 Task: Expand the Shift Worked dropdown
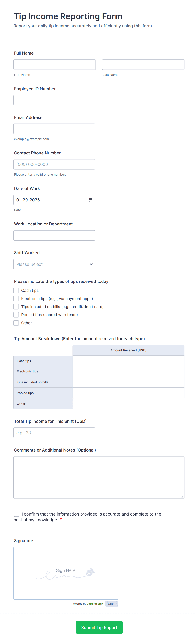tap(54, 264)
